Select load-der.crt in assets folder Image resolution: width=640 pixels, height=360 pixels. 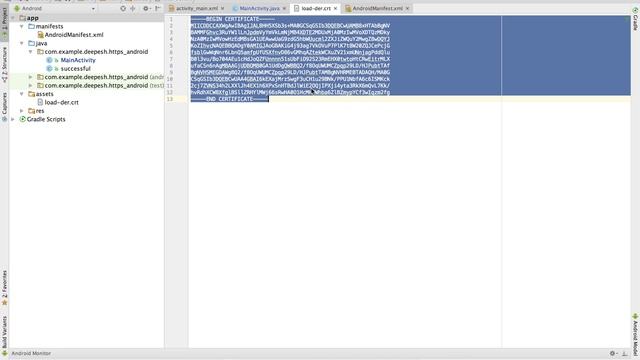pyautogui.click(x=61, y=102)
